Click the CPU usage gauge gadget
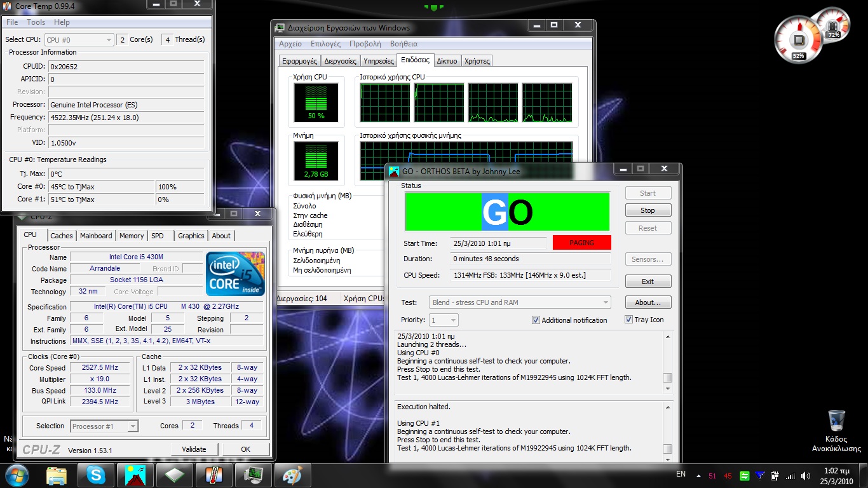868x488 pixels. pyautogui.click(x=797, y=41)
